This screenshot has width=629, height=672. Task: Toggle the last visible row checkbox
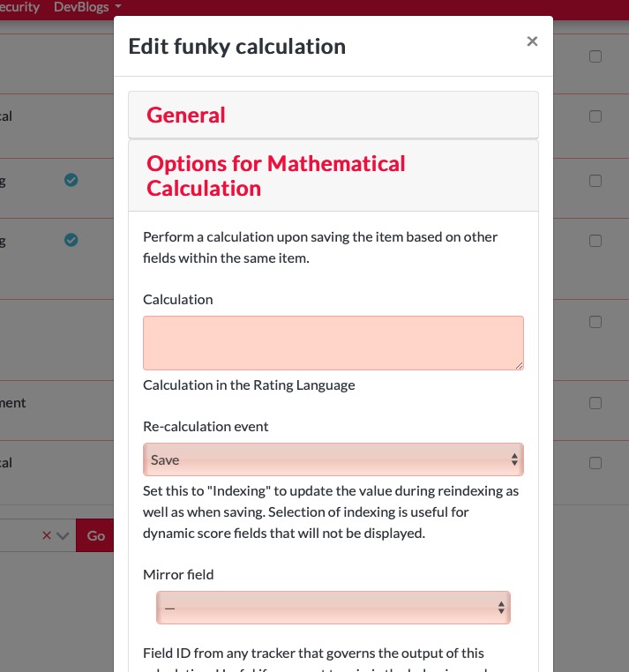pyautogui.click(x=595, y=463)
